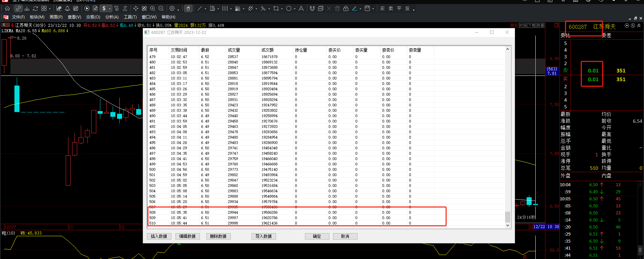This screenshot has height=259, width=644.
Task: Toggle the 复权 chart option
Action: tap(514, 25)
